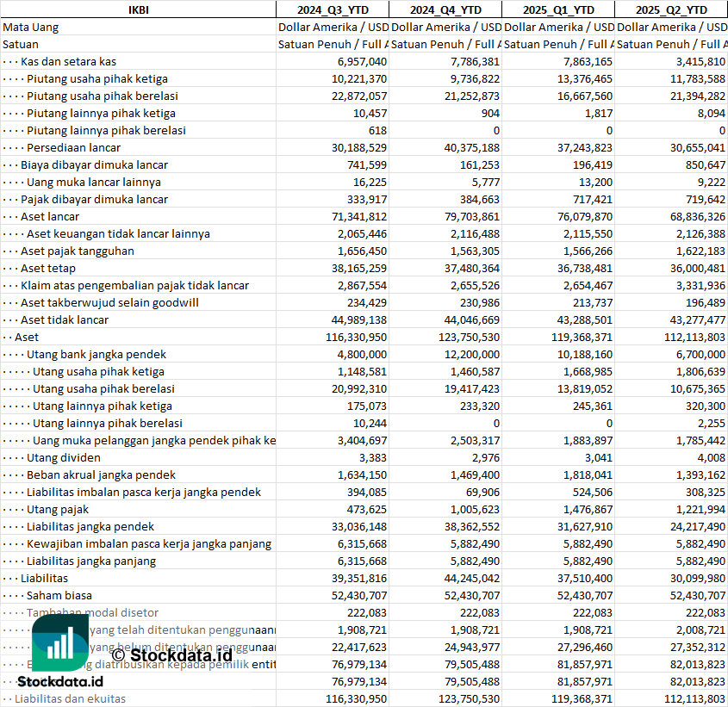728x707 pixels.
Task: Click Persediaan lancar value 40,375,188
Action: 472,147
